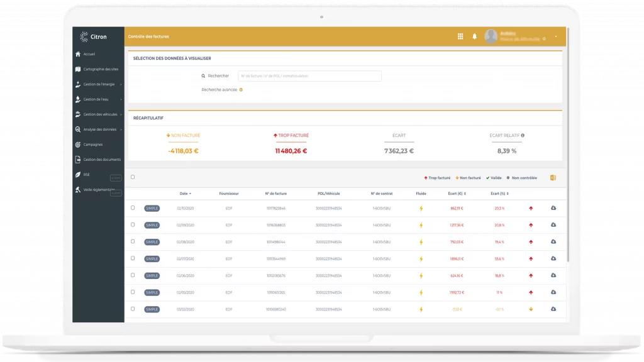This screenshot has width=644, height=362.
Task: Export the invoice table to Excel
Action: pos(553,178)
